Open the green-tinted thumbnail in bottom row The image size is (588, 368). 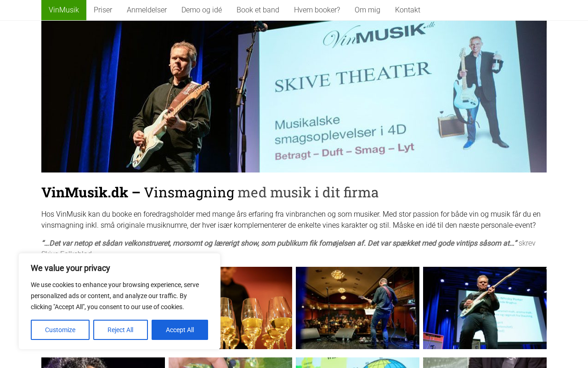pyautogui.click(x=230, y=362)
